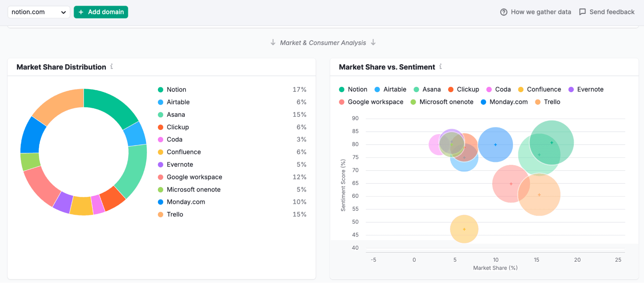Click the purple Evernote dot in the distribution list

click(160, 164)
